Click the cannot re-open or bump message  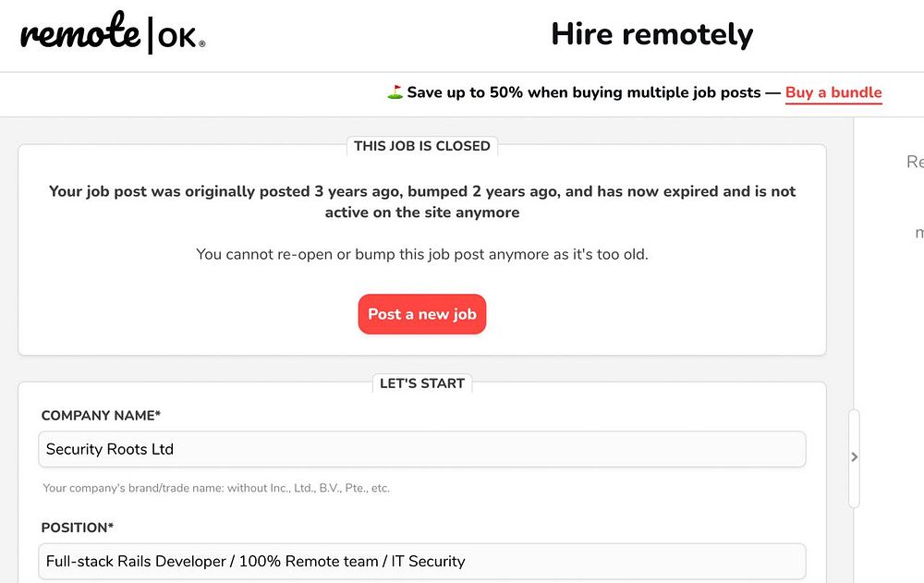(422, 254)
